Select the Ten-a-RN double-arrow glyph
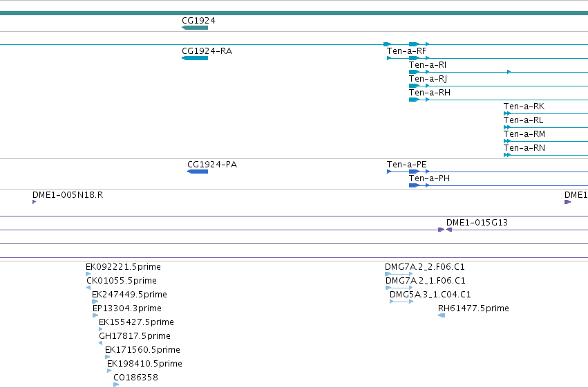Screen dimensions: 588x388 pyautogui.click(x=507, y=155)
